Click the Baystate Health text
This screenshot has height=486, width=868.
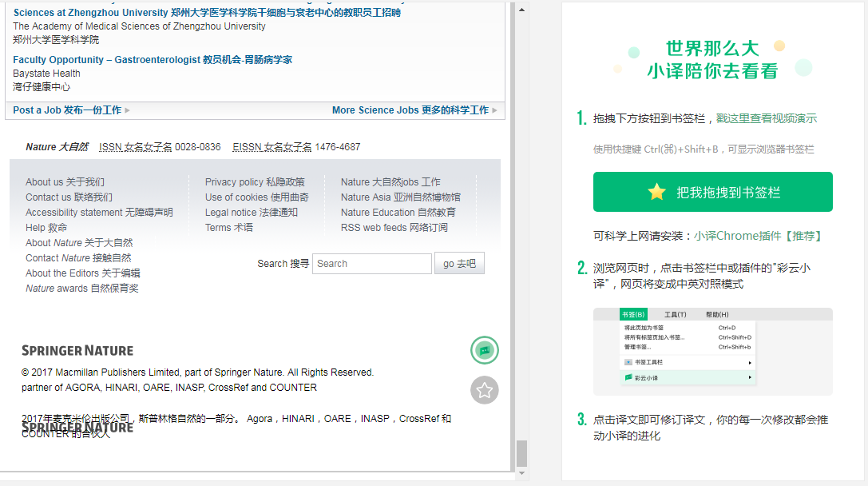click(x=46, y=74)
